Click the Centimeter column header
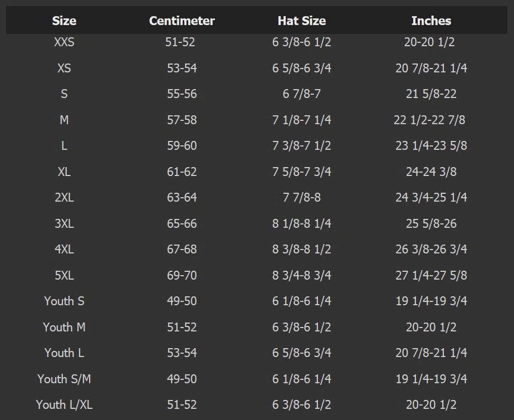The height and width of the screenshot is (420, 514). tap(182, 21)
